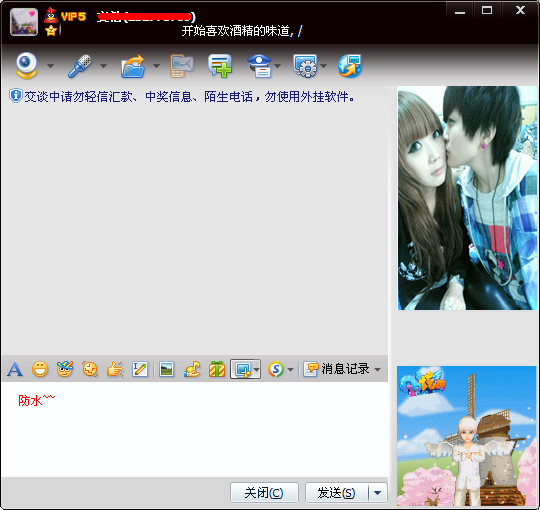
Task: Start a voice call with microphone icon
Action: (x=80, y=66)
